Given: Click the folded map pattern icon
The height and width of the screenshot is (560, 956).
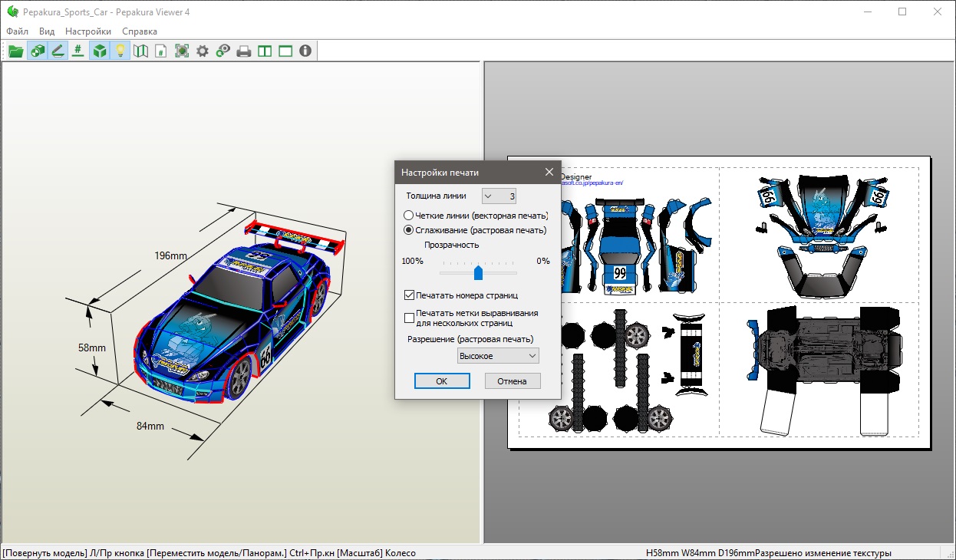Looking at the screenshot, I should [x=140, y=51].
